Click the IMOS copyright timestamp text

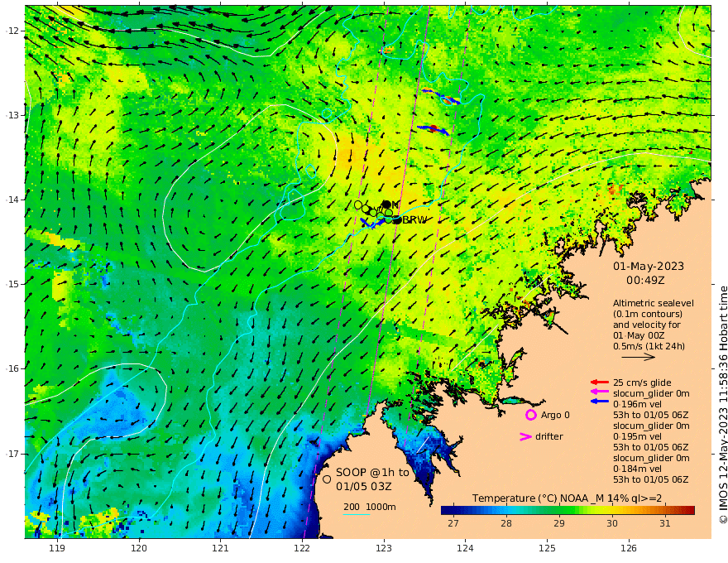pos(722,405)
